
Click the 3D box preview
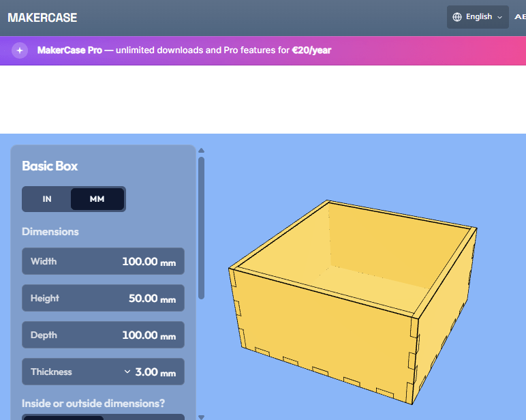point(353,302)
